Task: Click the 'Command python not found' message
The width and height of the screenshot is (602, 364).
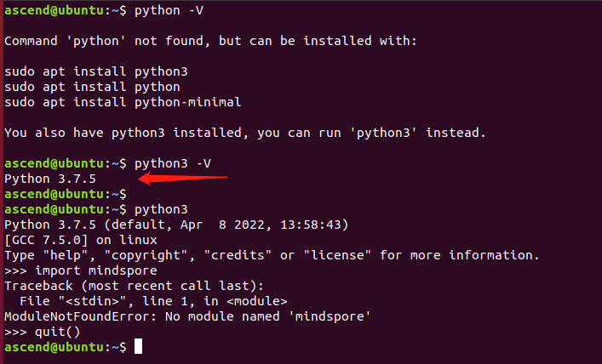Action: pyautogui.click(x=209, y=41)
